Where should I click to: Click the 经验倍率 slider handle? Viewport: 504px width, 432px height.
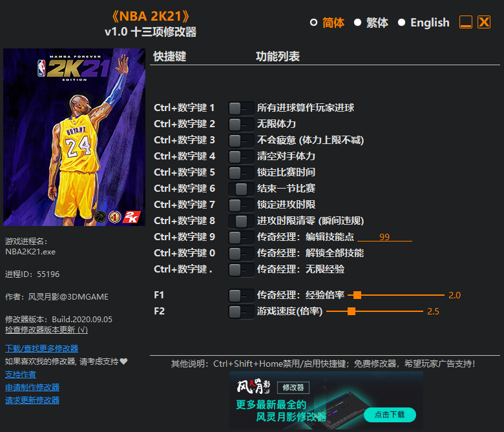click(357, 295)
